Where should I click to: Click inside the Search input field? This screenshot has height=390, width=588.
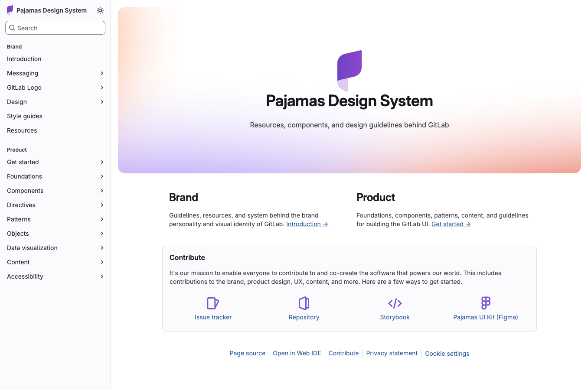55,28
